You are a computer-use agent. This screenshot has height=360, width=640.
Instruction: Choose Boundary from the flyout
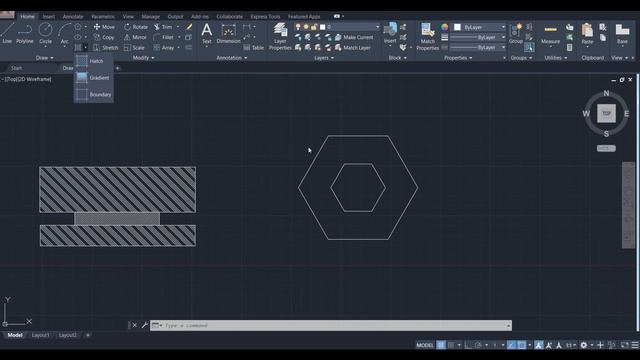tap(93, 94)
